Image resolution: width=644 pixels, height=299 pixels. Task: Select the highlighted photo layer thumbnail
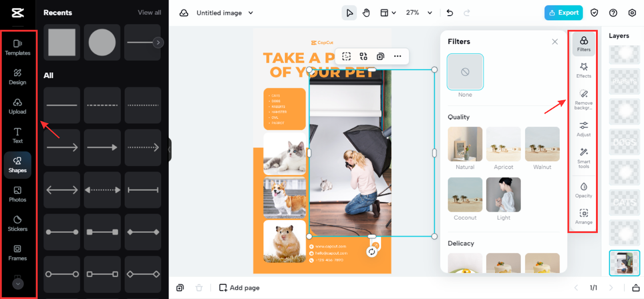pos(624,263)
